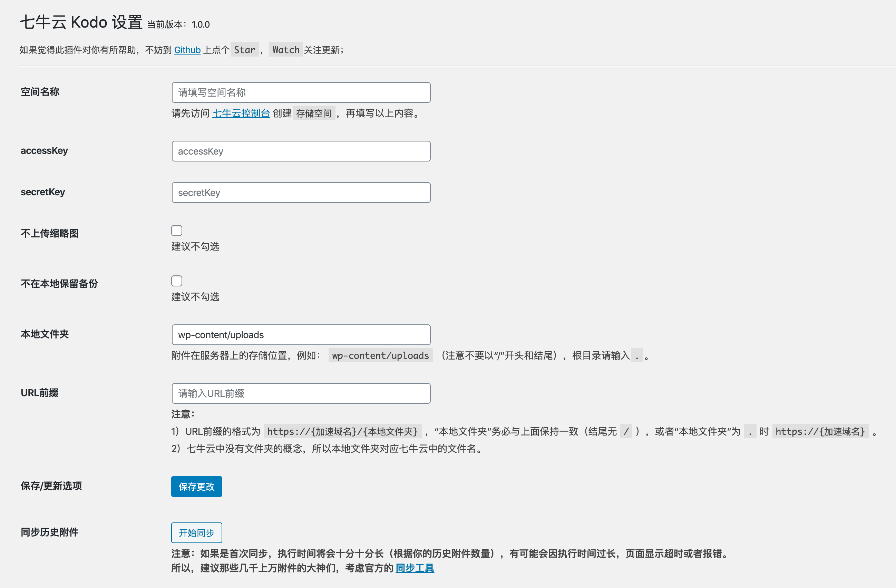Toggle the 不在本地保留备份 checkbox
The height and width of the screenshot is (588, 896).
(177, 281)
